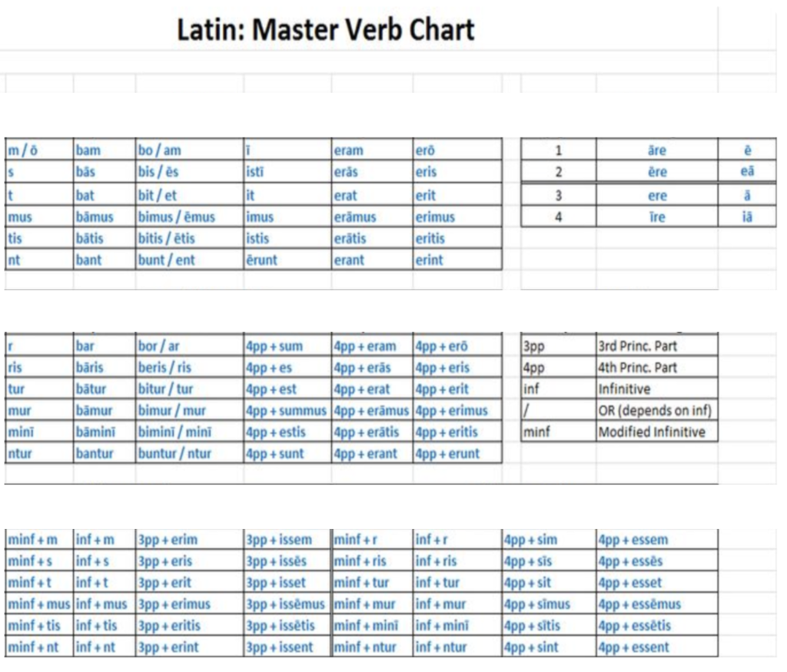Image resolution: width=787 pixels, height=672 pixels.
Task: Click the 'bor / ar' cell
Action: click(x=190, y=346)
